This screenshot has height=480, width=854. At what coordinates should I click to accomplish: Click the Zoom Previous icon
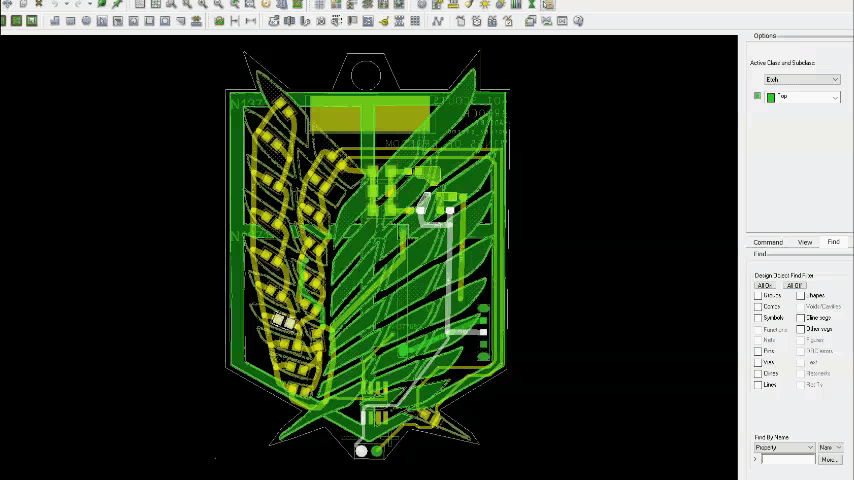[234, 4]
